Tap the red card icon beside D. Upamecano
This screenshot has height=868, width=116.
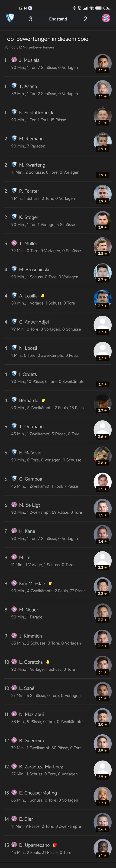[55, 845]
